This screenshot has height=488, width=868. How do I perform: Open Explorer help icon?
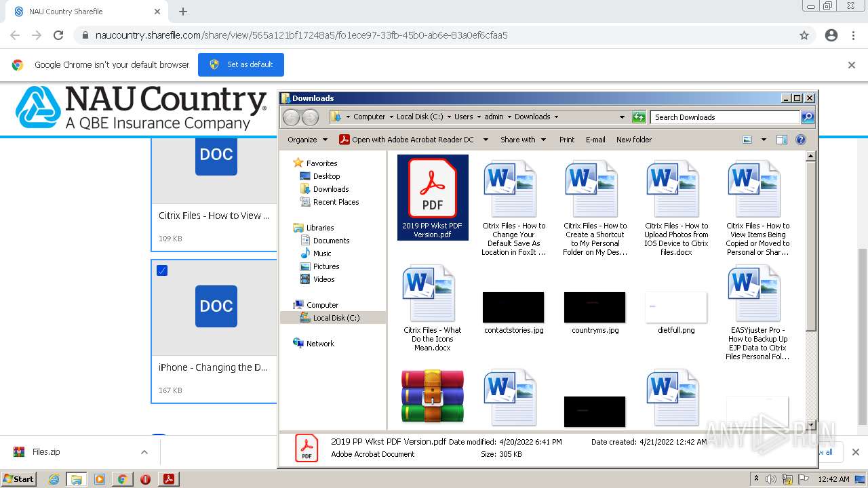point(800,140)
